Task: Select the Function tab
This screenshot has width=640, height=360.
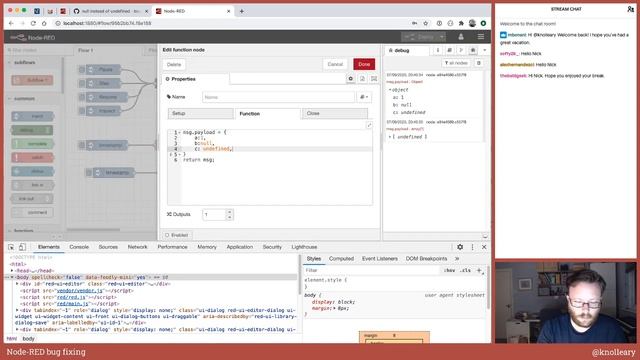Action: point(268,113)
